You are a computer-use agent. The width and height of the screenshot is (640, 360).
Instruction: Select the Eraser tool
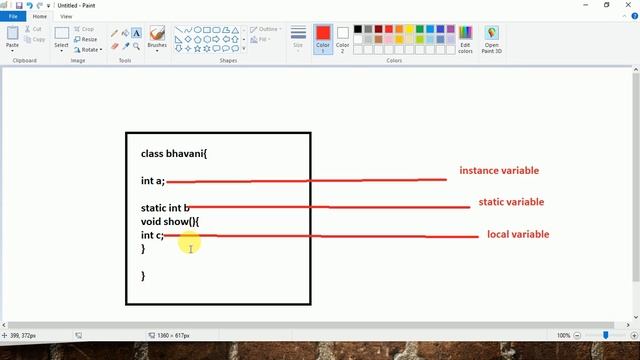point(115,46)
